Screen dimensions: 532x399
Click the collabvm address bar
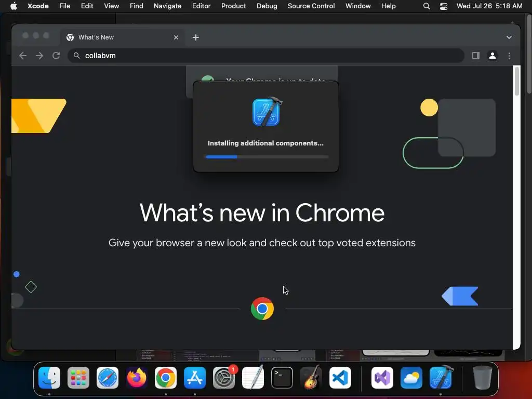tap(266, 56)
